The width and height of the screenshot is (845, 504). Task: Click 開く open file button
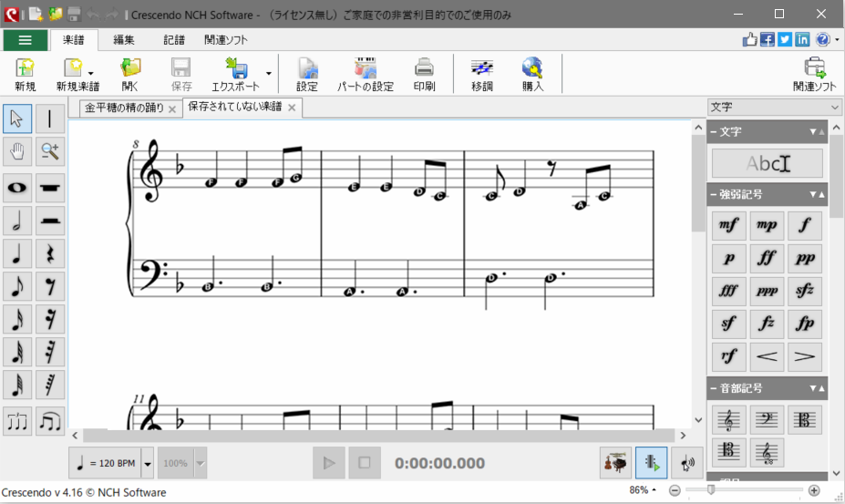[129, 75]
